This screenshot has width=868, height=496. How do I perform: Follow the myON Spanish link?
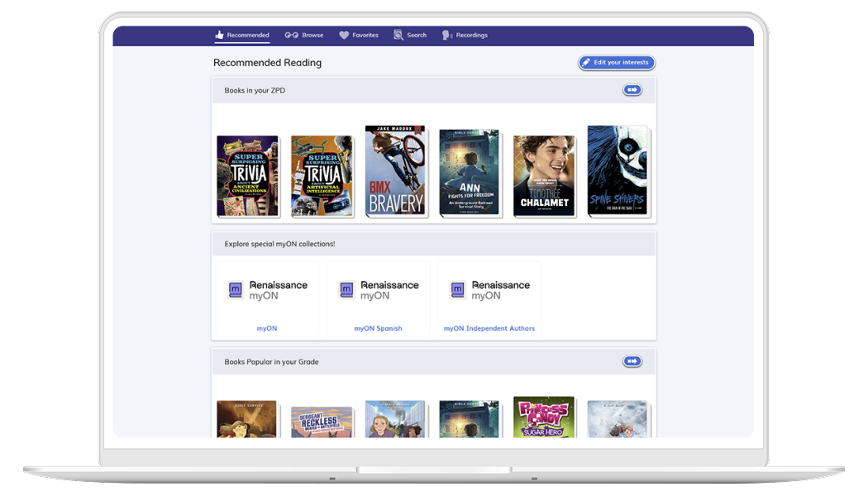[x=378, y=328]
